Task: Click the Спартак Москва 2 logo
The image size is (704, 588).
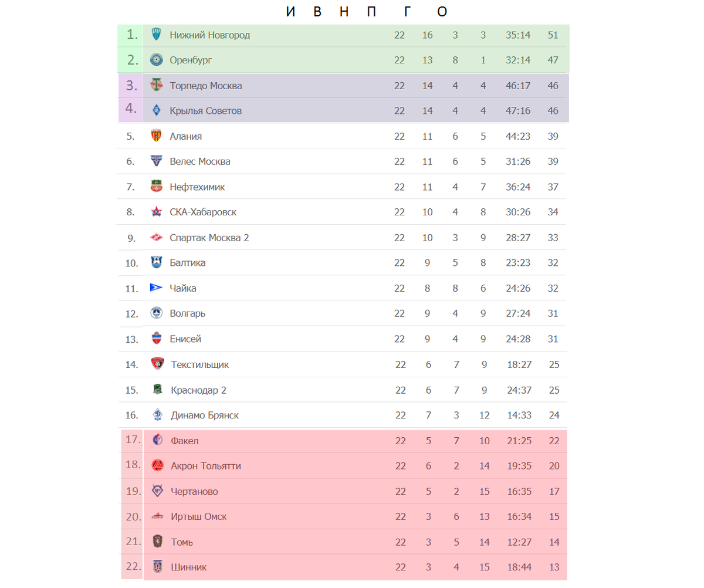Action: click(x=156, y=238)
